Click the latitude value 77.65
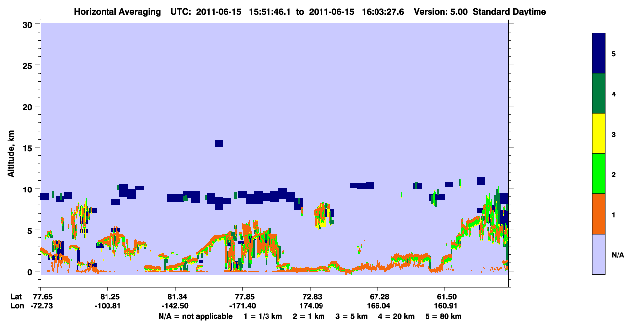 coord(41,296)
